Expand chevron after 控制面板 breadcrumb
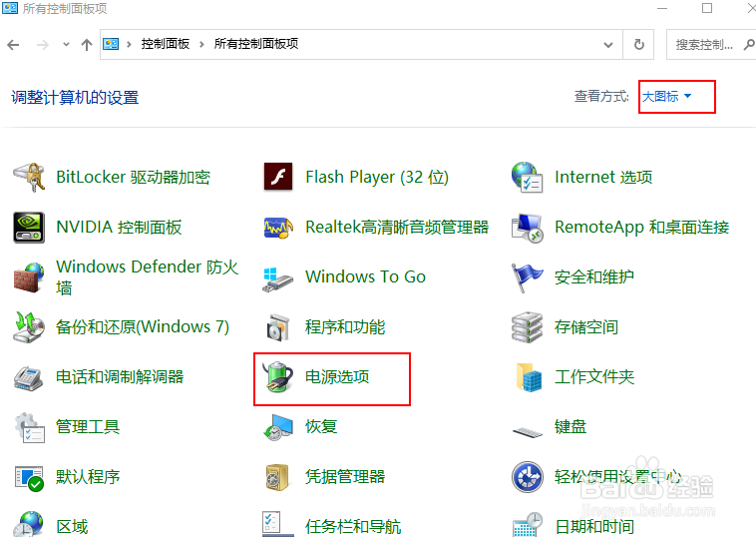This screenshot has height=537, width=756. 202,44
